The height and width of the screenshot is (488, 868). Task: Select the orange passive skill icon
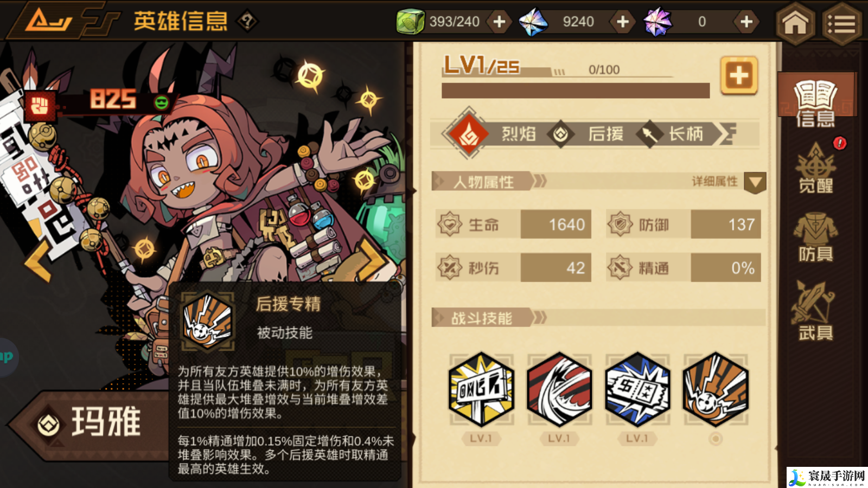click(716, 389)
